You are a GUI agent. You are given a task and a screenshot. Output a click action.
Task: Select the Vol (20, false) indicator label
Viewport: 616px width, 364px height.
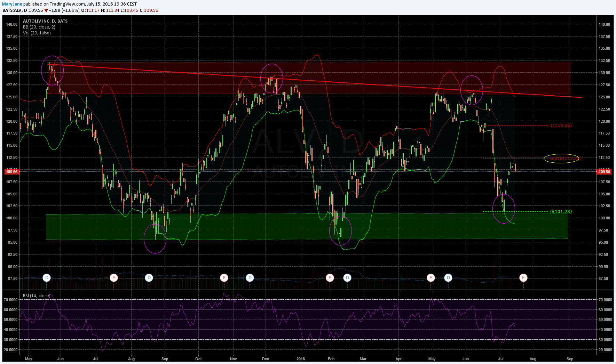pos(37,33)
